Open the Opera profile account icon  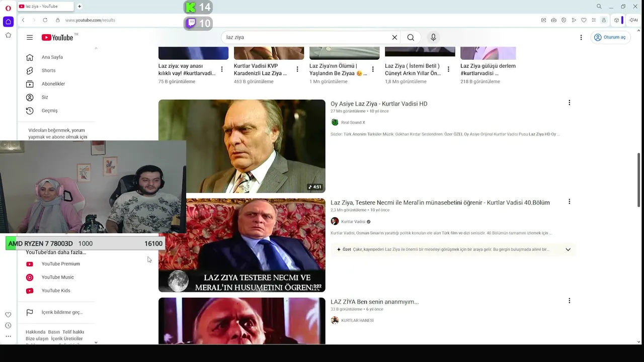click(x=604, y=20)
